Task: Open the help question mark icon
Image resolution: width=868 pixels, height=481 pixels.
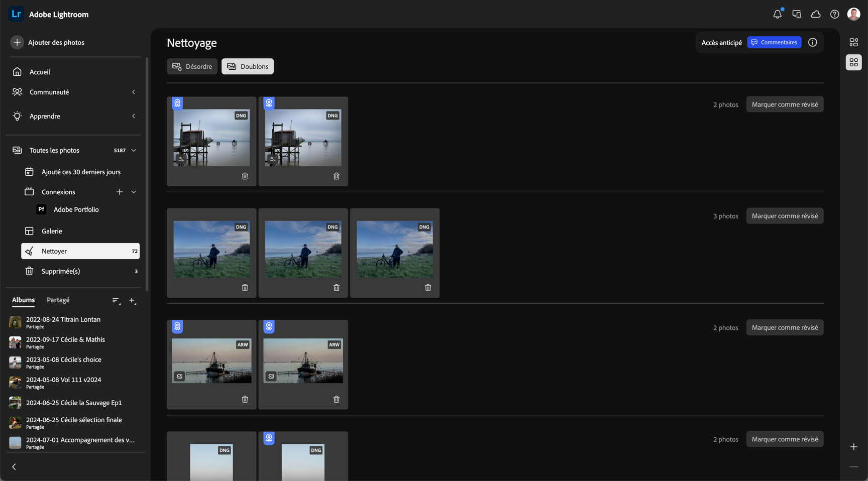Action: coord(834,14)
